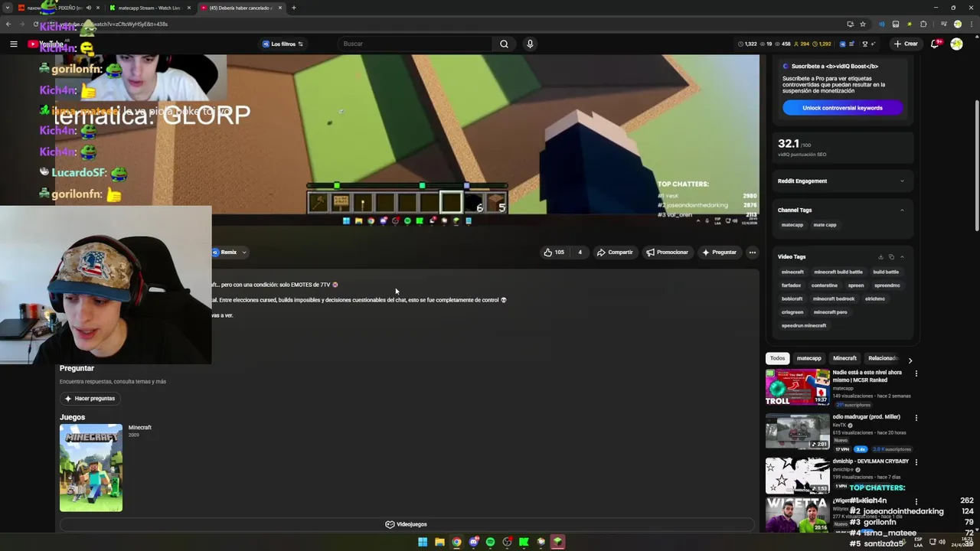Viewport: 980px width, 551px height.
Task: Open the Chrome extensions puzzle icon
Action: pyautogui.click(x=923, y=24)
